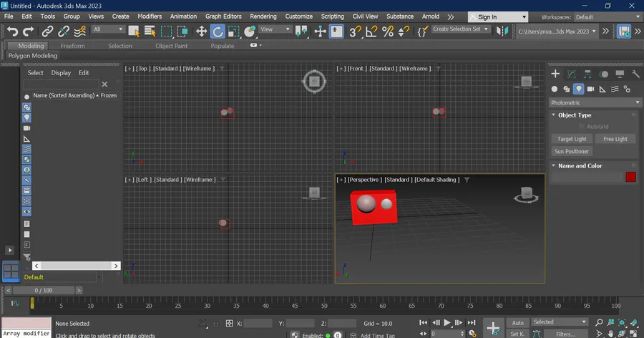
Task: Activate the Select and Move tool
Action: tap(201, 32)
